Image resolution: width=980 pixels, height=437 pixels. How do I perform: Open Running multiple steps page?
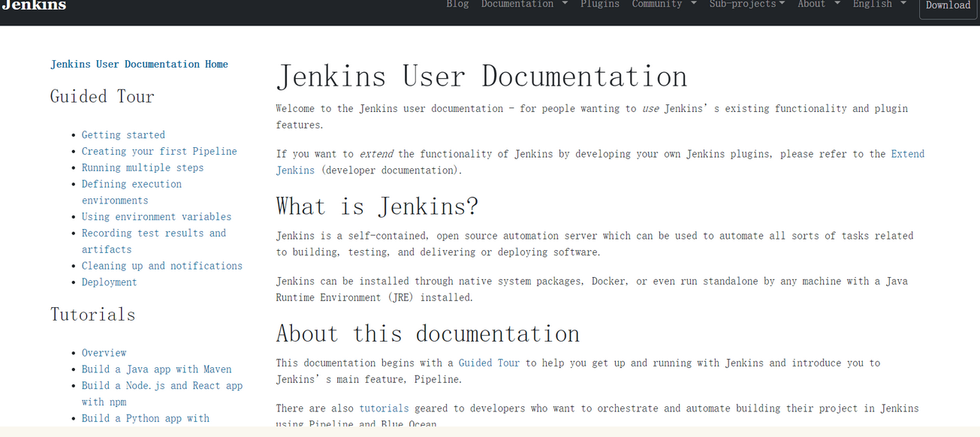point(143,168)
